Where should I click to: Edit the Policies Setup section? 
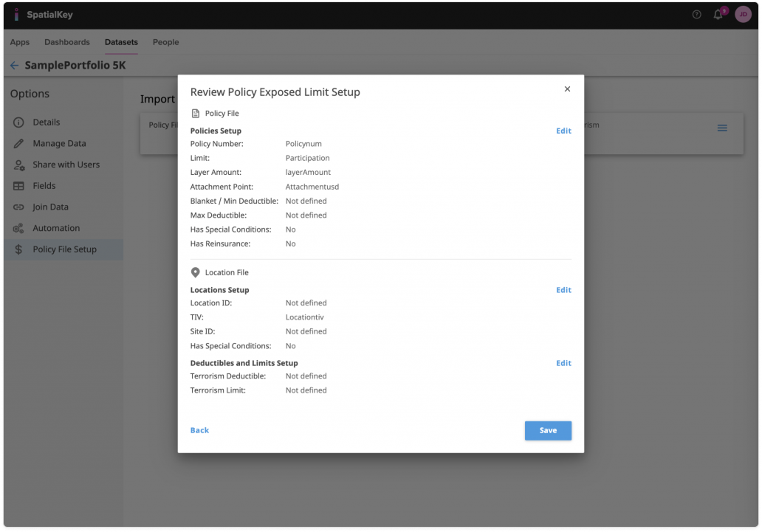pyautogui.click(x=563, y=131)
